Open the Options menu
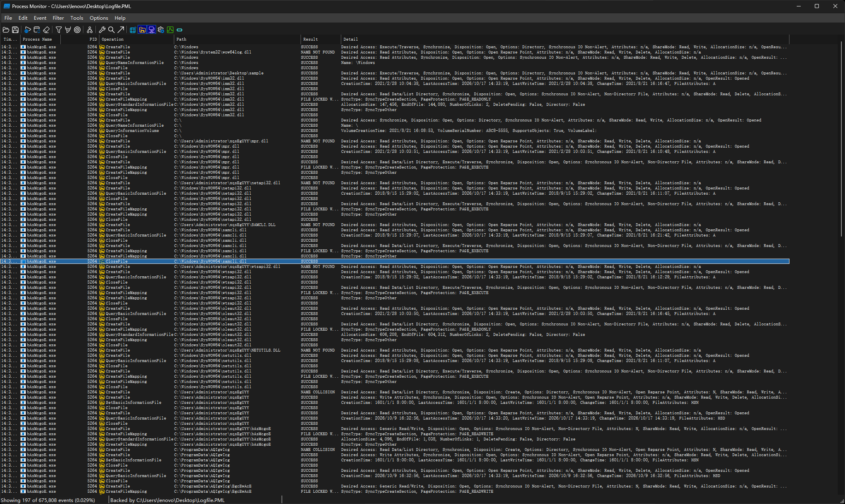Screen dimensions: 845x504 click(x=99, y=18)
